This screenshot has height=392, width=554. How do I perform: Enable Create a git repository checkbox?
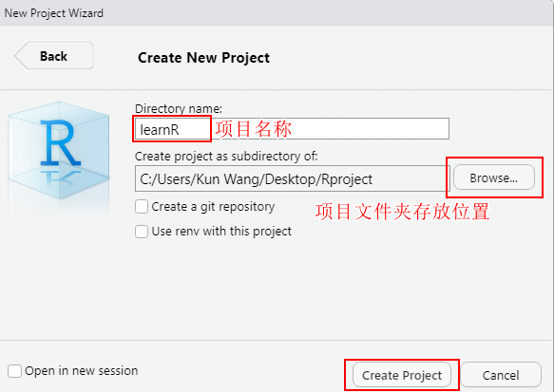pos(142,206)
